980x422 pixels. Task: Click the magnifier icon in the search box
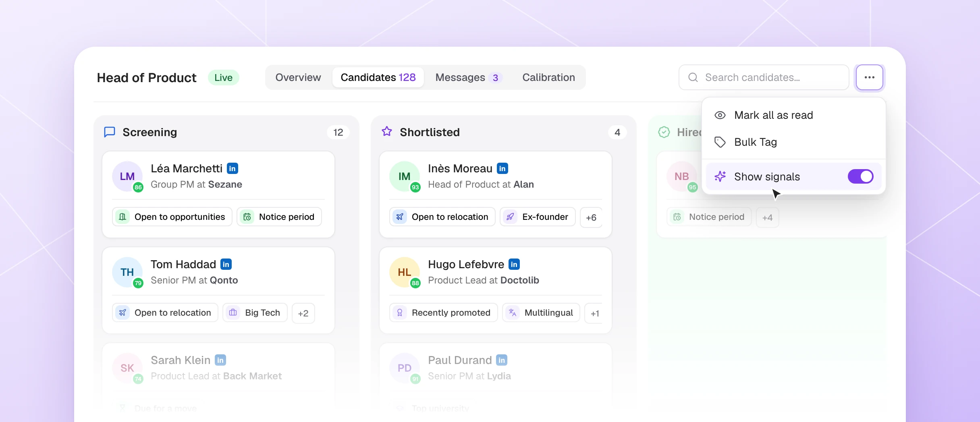point(693,77)
